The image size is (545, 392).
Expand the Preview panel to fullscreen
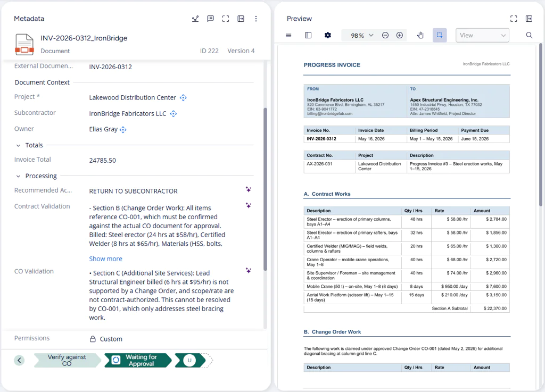[x=514, y=19]
